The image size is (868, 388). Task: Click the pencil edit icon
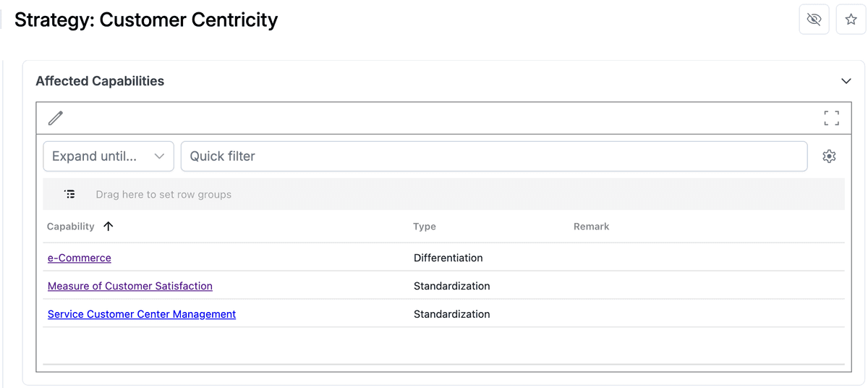point(56,118)
